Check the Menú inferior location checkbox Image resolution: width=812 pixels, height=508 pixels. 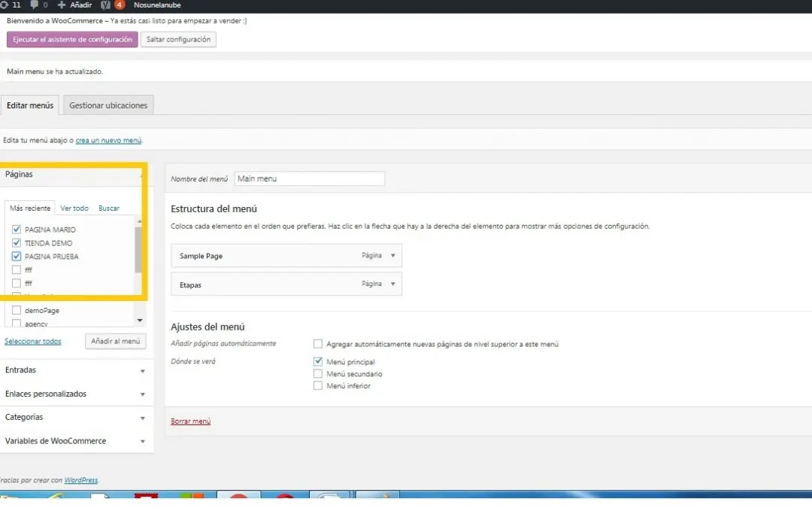click(x=318, y=386)
